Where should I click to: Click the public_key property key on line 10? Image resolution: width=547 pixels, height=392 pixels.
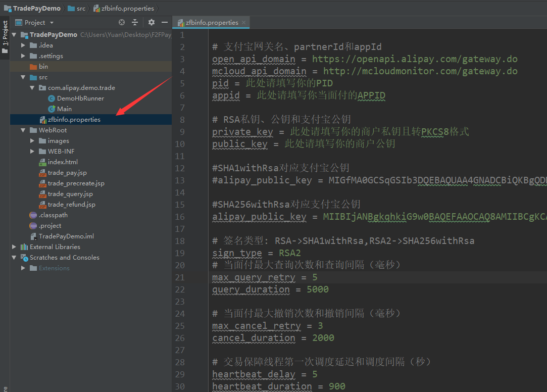point(240,143)
